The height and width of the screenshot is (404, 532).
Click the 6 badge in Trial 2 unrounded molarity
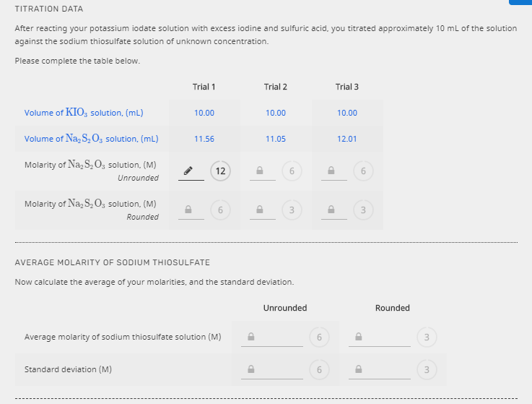292,171
